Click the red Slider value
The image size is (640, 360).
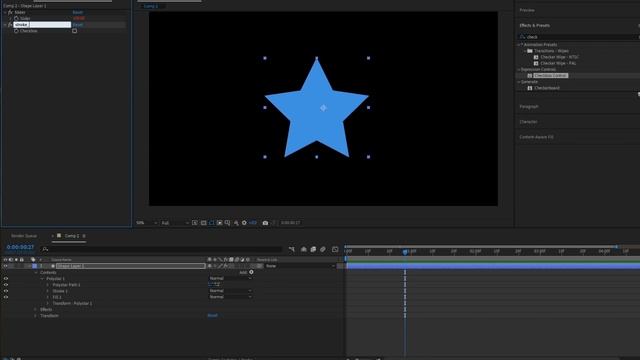click(x=79, y=18)
